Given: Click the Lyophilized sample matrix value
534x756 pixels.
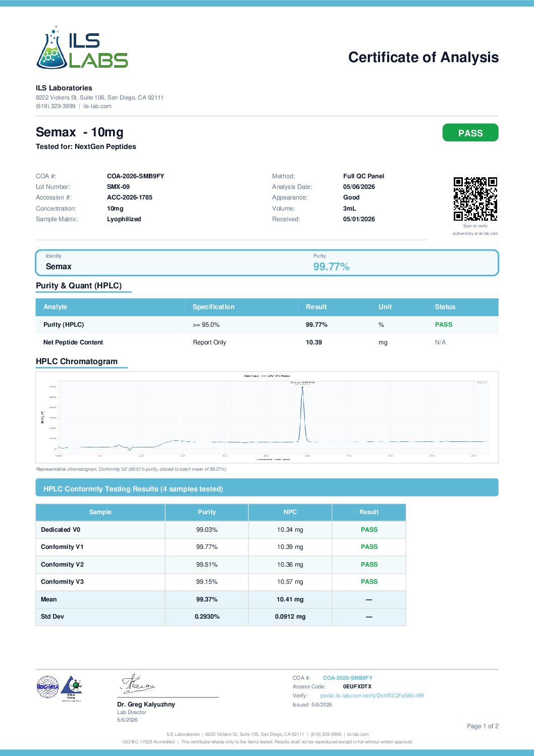Looking at the screenshot, I should [x=124, y=219].
